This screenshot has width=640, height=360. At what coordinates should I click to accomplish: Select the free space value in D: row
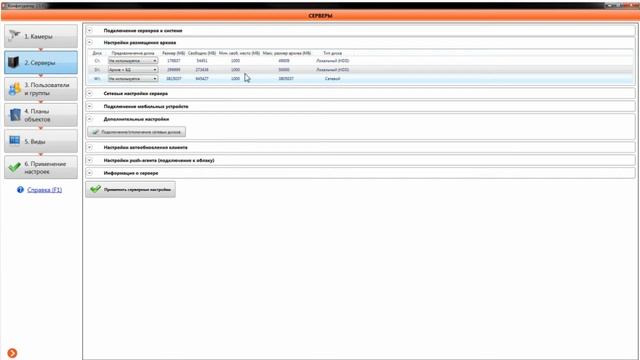click(x=202, y=70)
